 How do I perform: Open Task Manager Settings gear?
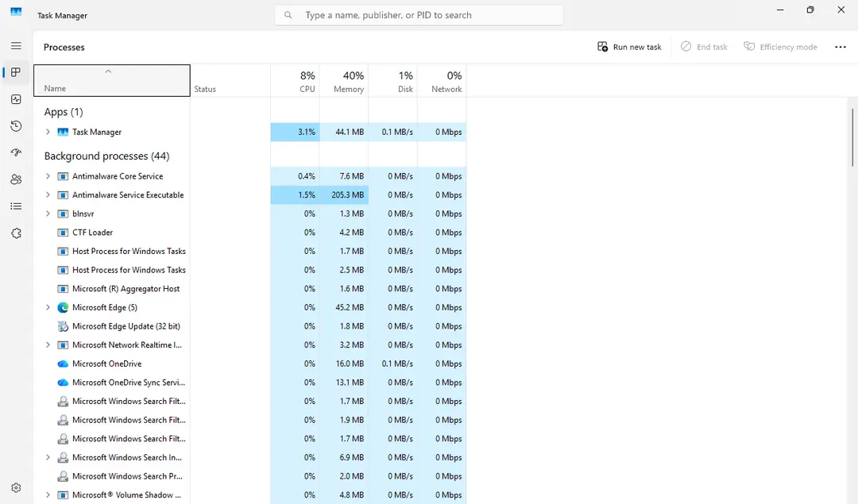(16, 487)
